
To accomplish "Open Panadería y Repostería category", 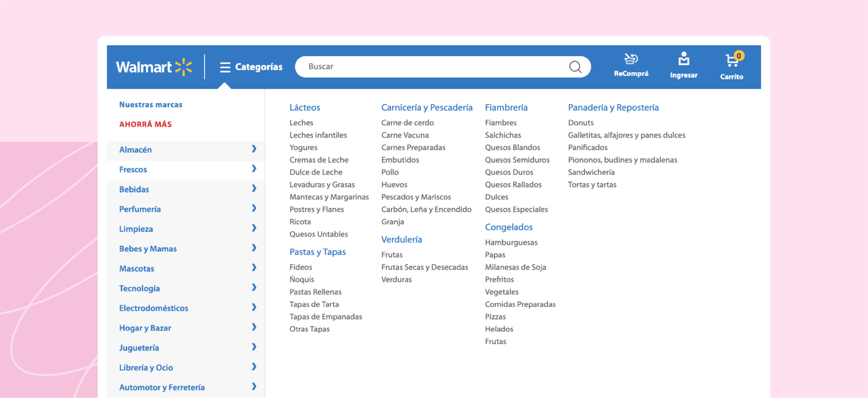I will [x=613, y=107].
